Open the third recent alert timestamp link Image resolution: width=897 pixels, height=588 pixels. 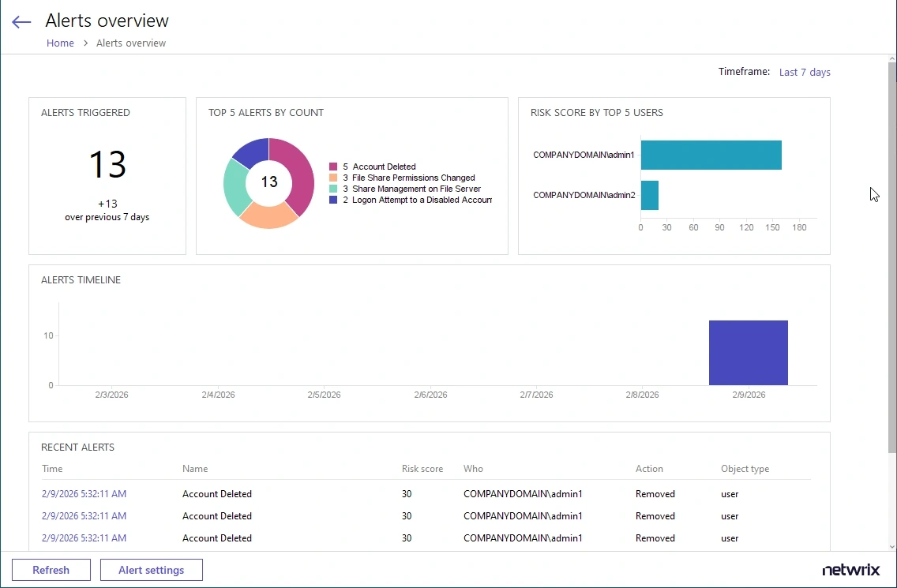tap(84, 538)
